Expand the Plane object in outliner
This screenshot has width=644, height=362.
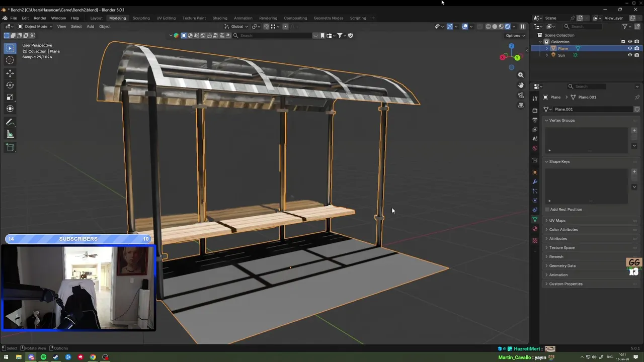[x=547, y=49]
